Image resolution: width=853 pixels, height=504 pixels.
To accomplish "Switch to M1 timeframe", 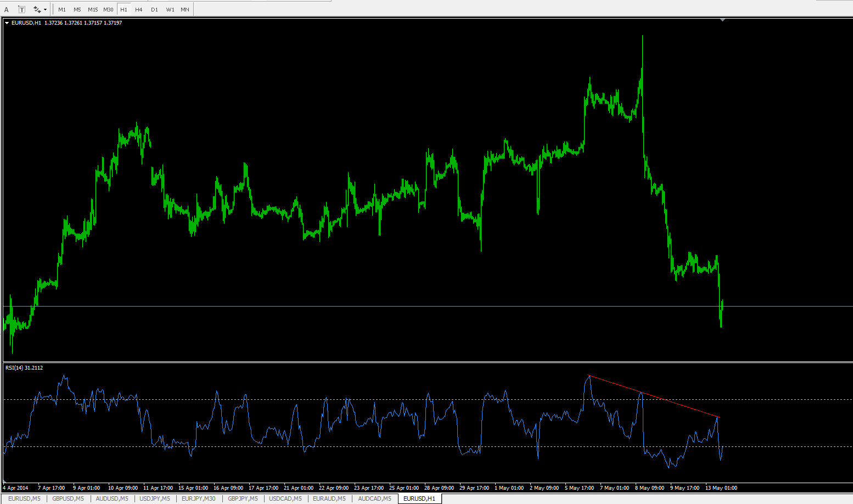I will (x=62, y=9).
